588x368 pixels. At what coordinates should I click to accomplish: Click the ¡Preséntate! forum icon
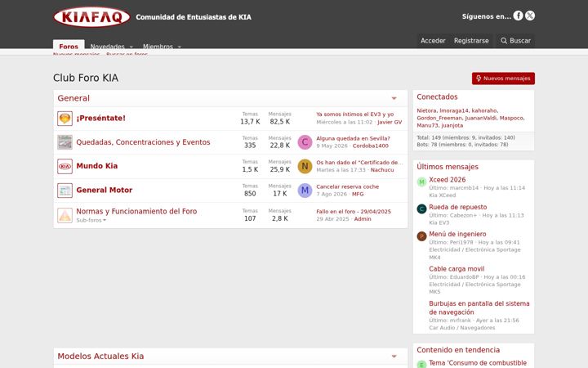click(x=65, y=119)
